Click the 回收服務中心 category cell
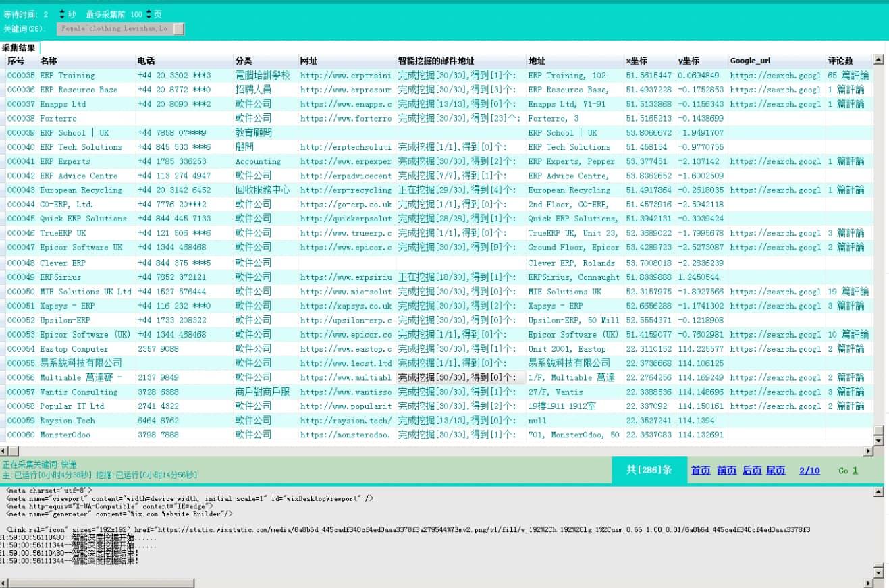The height and width of the screenshot is (588, 889). pos(265,190)
